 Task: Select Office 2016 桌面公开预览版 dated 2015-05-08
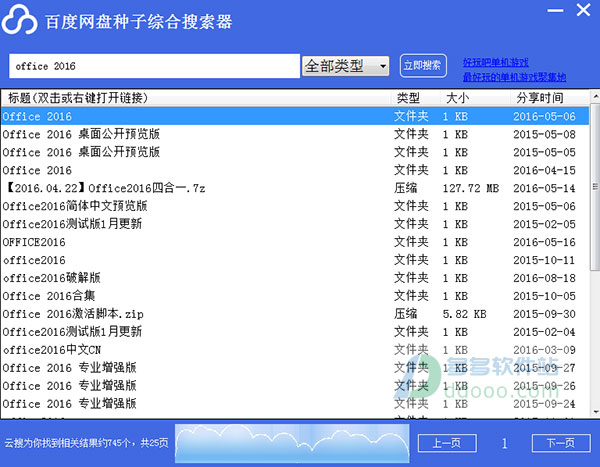[x=295, y=134]
